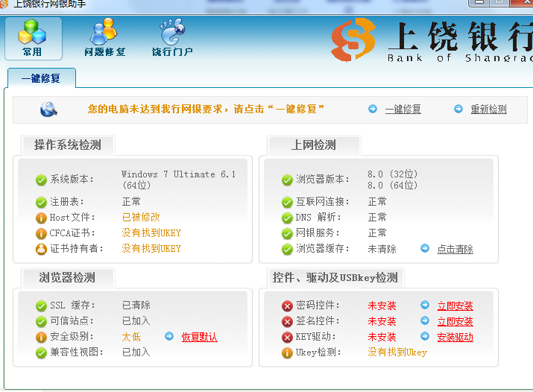
Task: Click the 没有找到Ukey detection status
Action: (x=397, y=353)
